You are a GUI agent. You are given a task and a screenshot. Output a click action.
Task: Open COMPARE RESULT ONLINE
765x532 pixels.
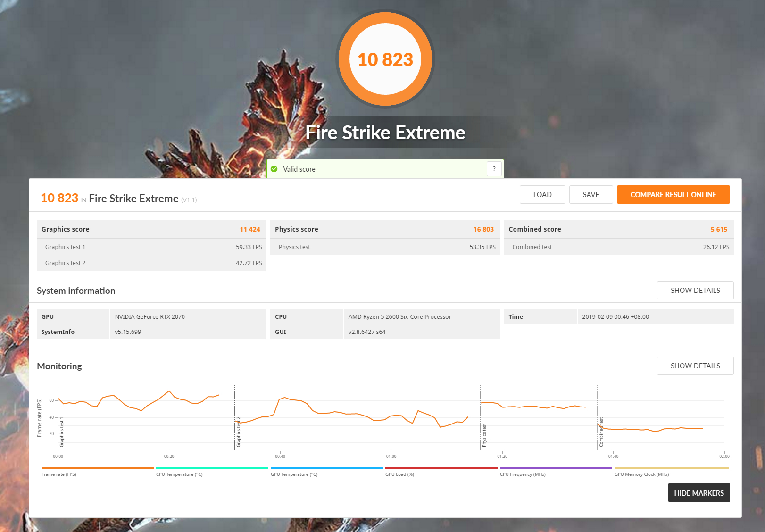[x=673, y=194]
